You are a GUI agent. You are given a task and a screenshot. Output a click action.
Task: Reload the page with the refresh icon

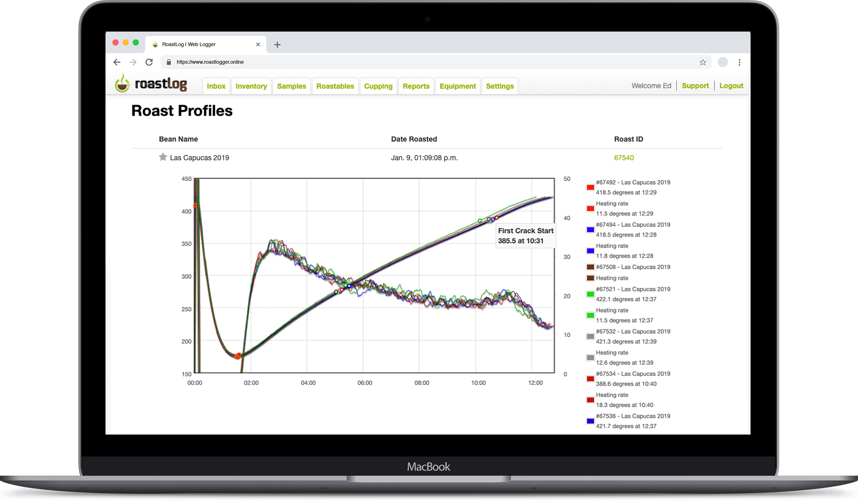[149, 62]
